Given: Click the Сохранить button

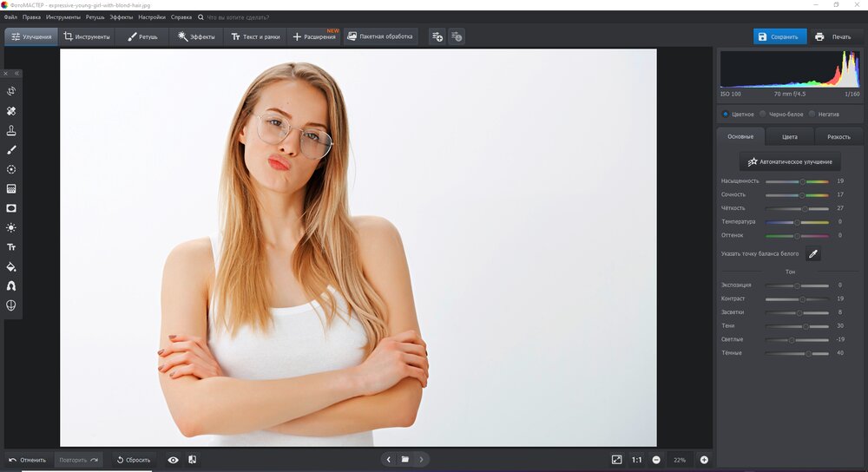Looking at the screenshot, I should pyautogui.click(x=779, y=36).
